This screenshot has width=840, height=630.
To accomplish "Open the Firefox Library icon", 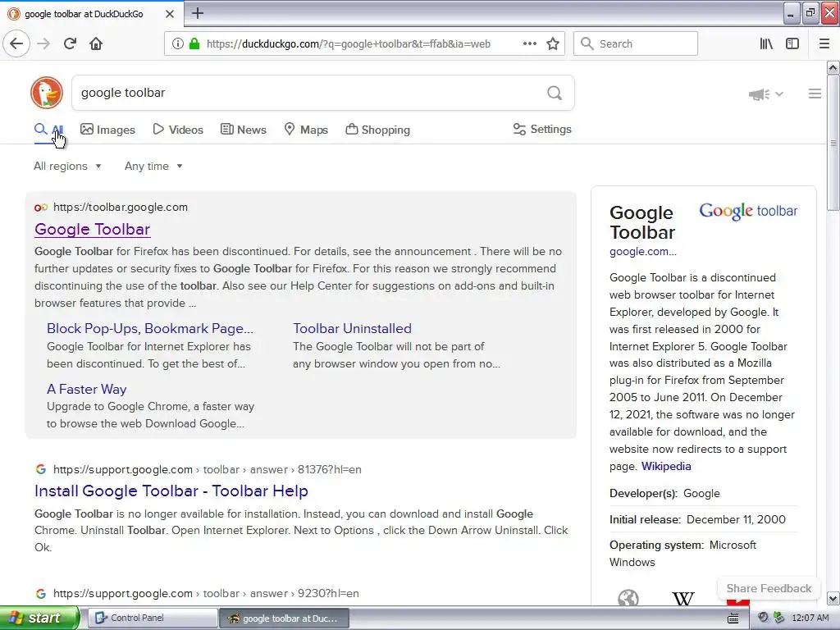I will tap(766, 43).
